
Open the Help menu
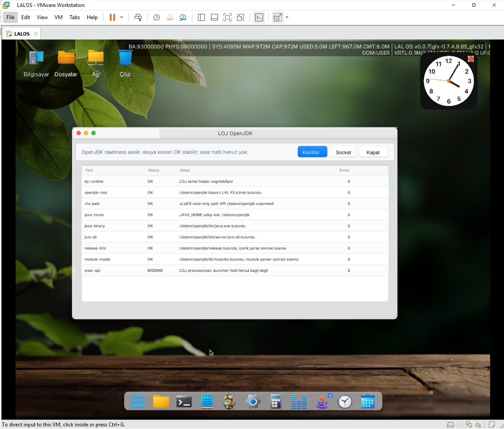[x=92, y=17]
